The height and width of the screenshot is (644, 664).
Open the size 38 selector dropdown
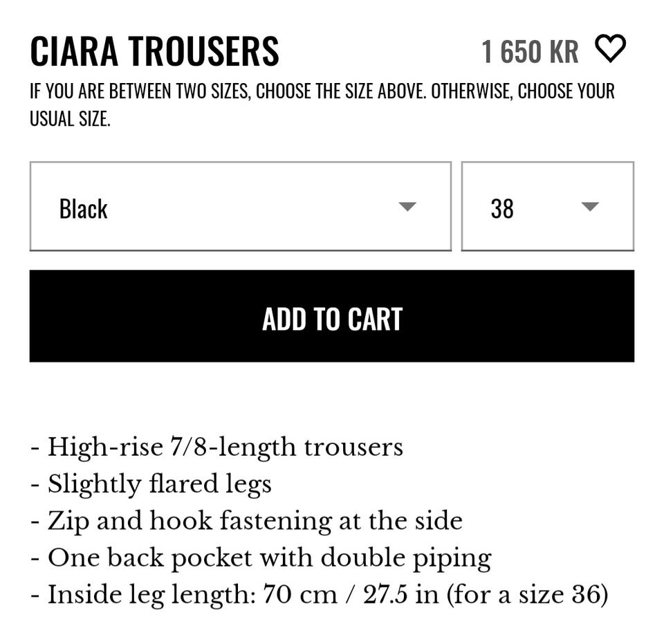(547, 207)
